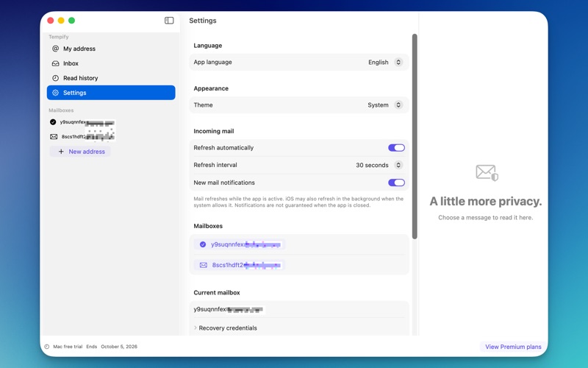Click the gear icon in Settings row
This screenshot has width=588, height=368.
(x=56, y=93)
